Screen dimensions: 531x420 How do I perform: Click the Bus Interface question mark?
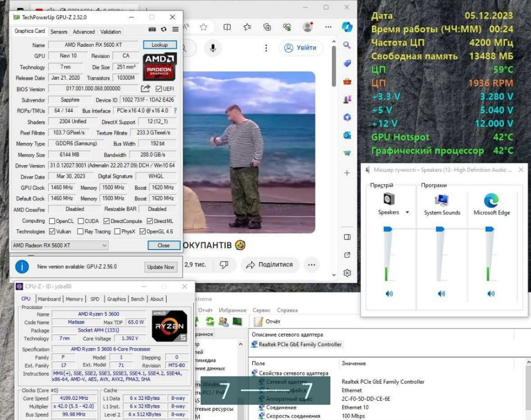click(x=175, y=110)
